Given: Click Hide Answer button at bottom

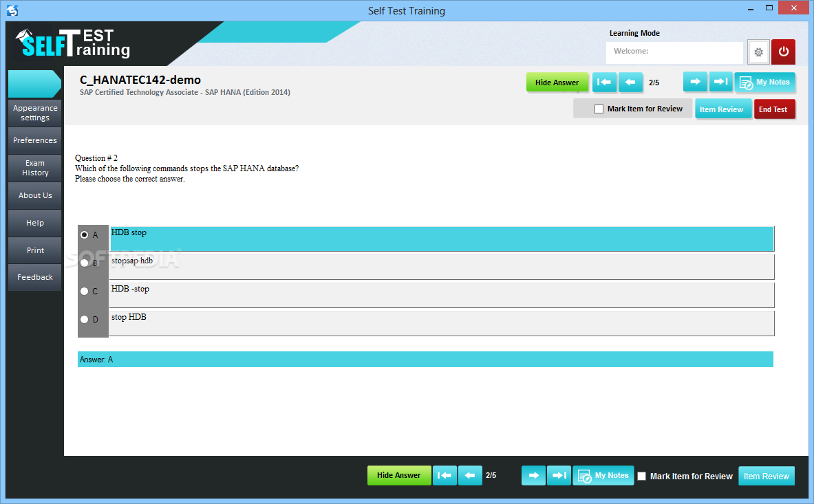Looking at the screenshot, I should coord(398,475).
